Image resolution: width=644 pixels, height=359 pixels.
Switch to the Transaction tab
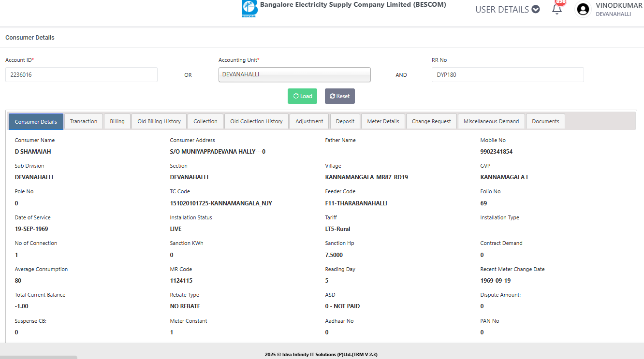point(84,121)
